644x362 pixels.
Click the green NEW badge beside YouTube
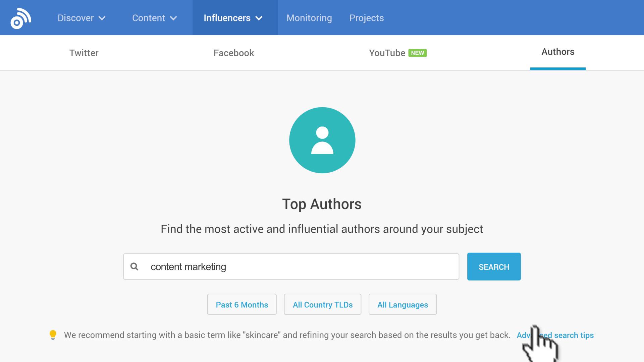417,53
